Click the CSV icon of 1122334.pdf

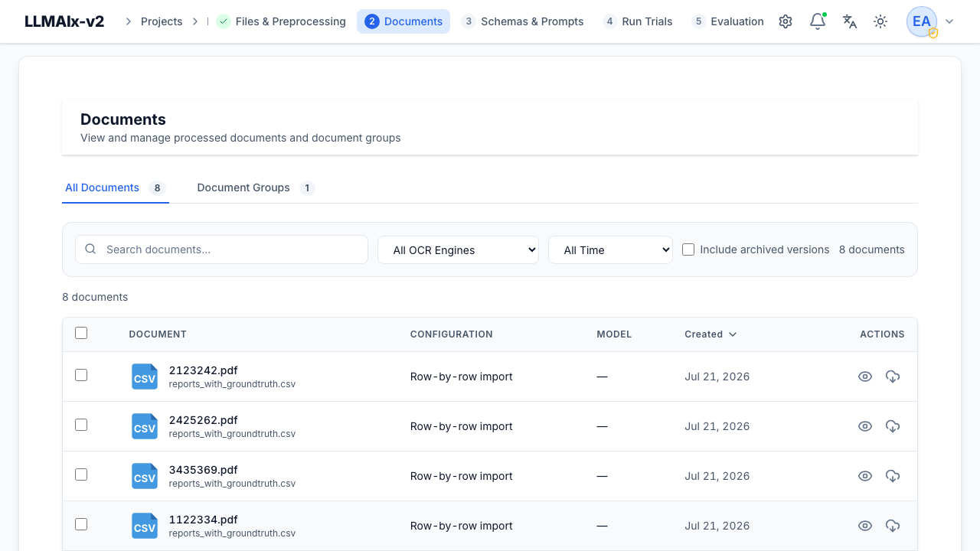145,526
